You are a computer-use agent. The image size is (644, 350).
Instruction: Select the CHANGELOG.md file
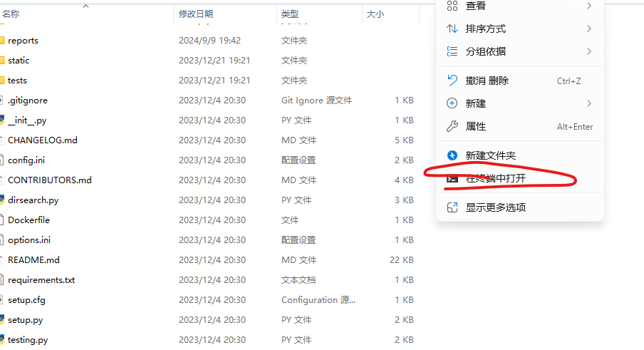coord(42,140)
